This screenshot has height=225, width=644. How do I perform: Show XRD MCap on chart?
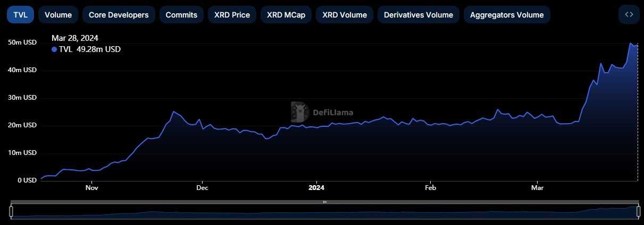coord(286,15)
